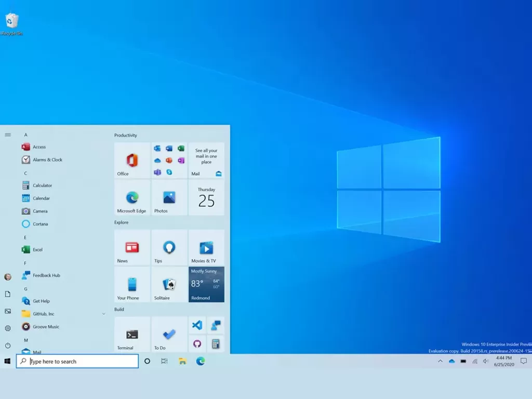Open Task View on the taskbar

point(164,362)
